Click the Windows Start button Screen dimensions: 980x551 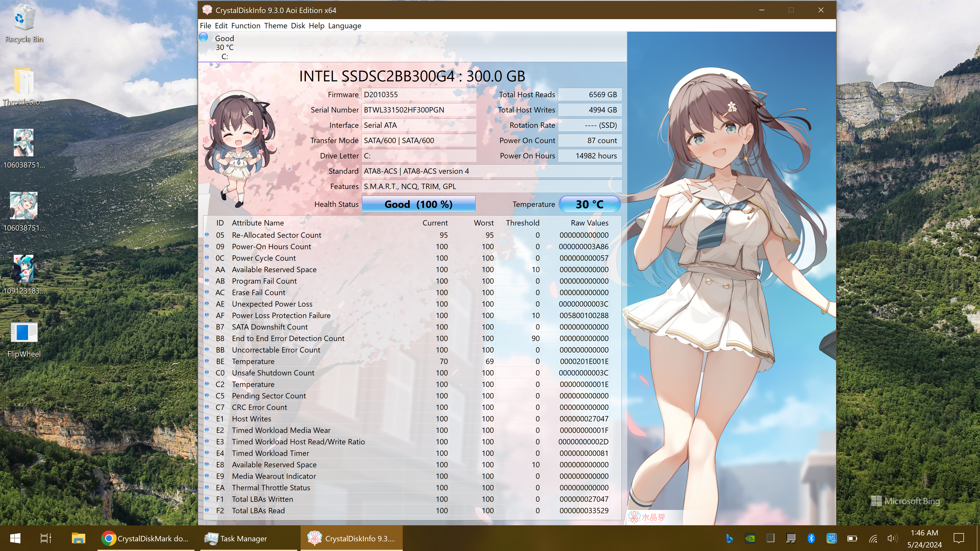click(15, 538)
